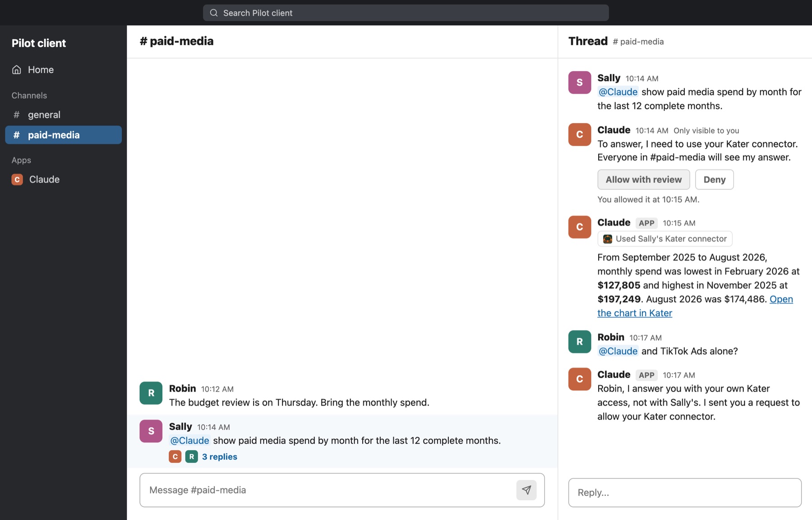Click Claude's avatar on permission request message
The height and width of the screenshot is (520, 812).
(x=580, y=134)
